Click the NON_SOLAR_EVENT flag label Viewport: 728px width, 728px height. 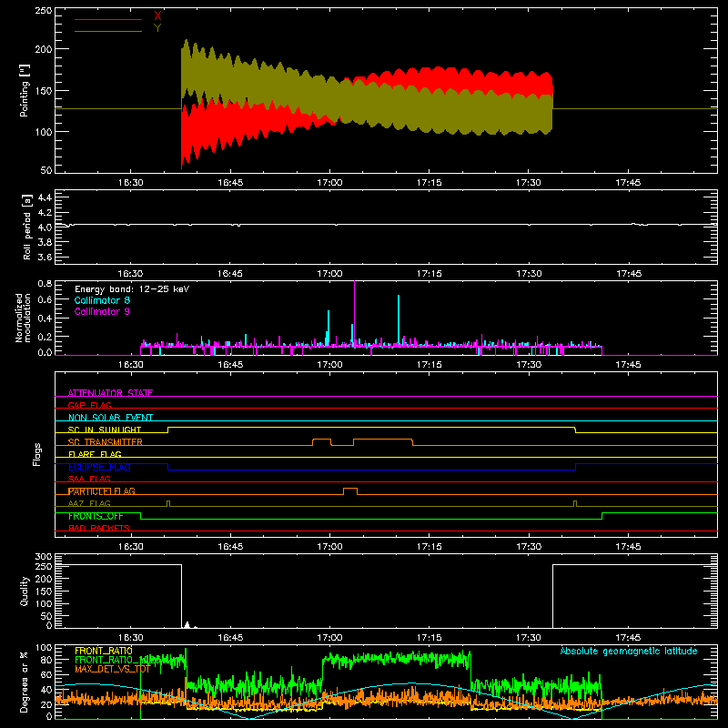point(110,417)
